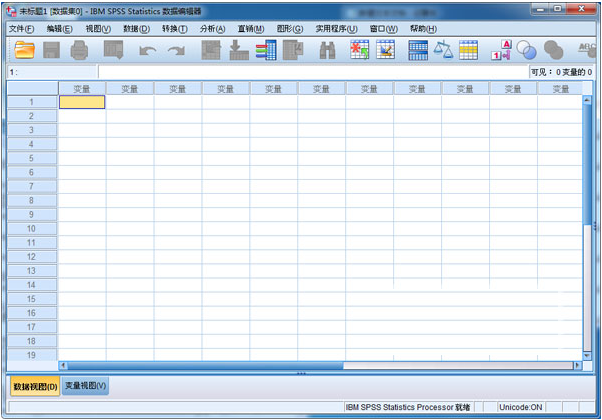Click the Weight Cases balance scale icon
602x420 pixels.
click(x=443, y=50)
